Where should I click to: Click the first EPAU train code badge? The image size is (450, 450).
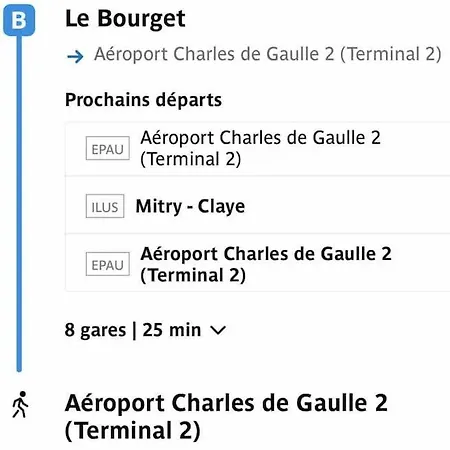(108, 148)
